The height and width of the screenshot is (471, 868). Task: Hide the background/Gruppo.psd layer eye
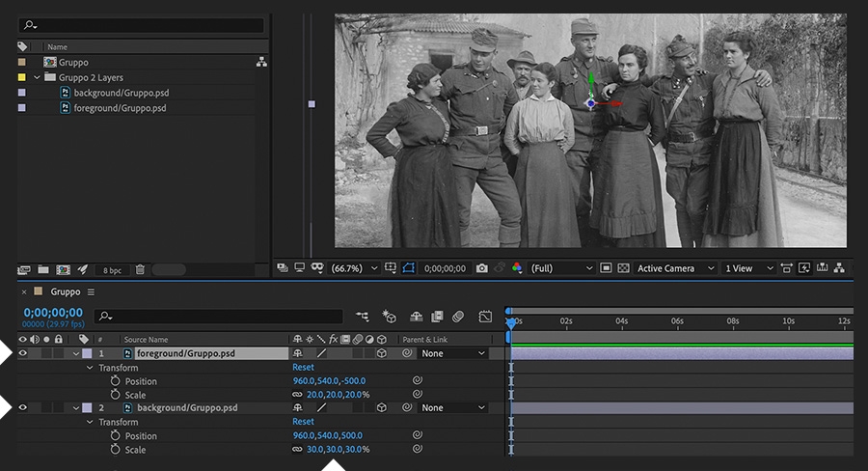click(23, 408)
